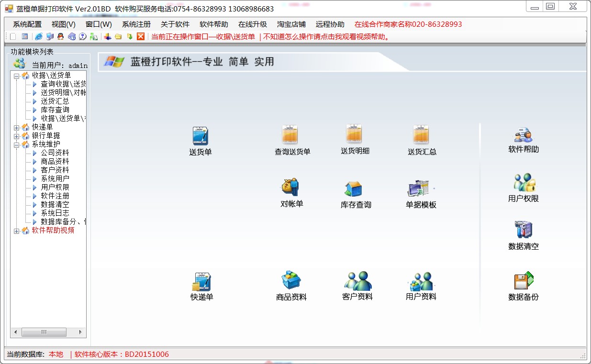The height and width of the screenshot is (364, 591).
Task: Click the tree panel scrollbar left arrow
Action: point(15,332)
